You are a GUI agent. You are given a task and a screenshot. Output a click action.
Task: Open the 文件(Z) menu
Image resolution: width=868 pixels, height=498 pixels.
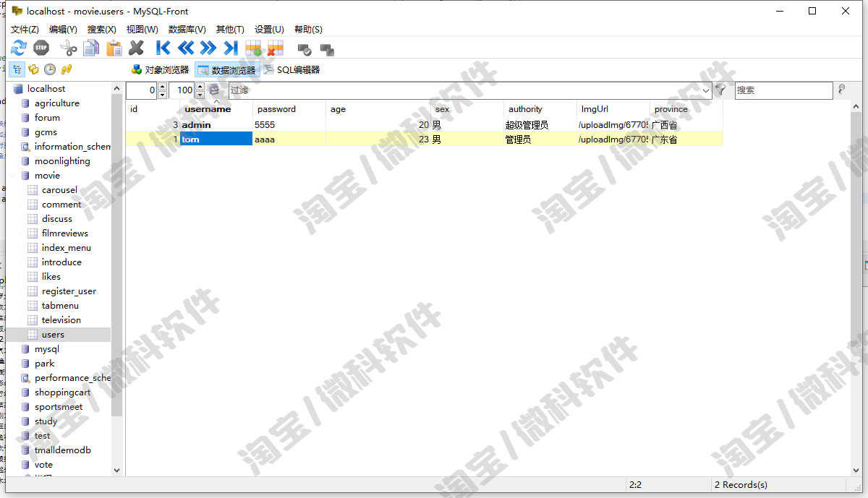tap(25, 30)
